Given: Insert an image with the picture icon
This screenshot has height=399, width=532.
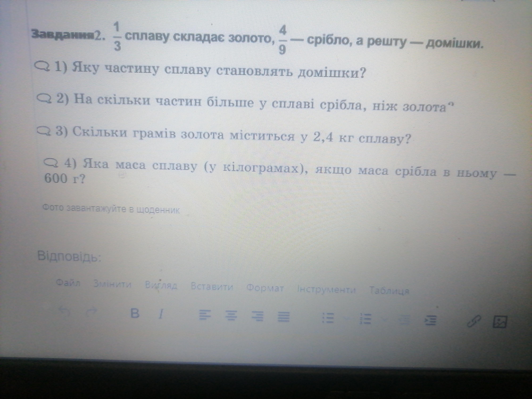Looking at the screenshot, I should 500,322.
